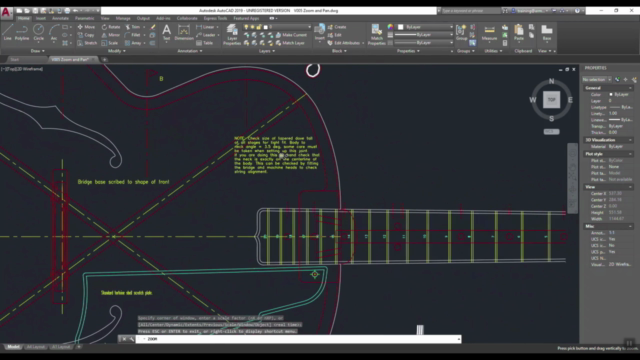The height and width of the screenshot is (360, 640).
Task: Activate the Fillet command
Action: pyautogui.click(x=133, y=35)
